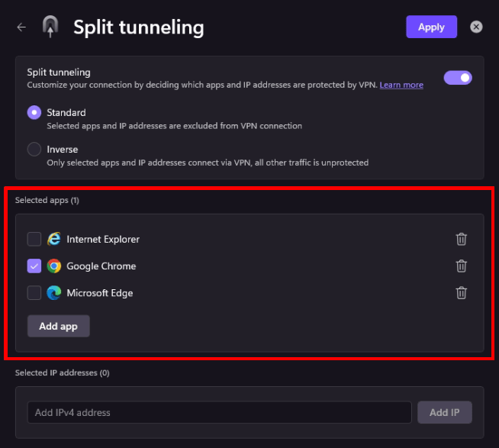Click the VPN app logo icon

click(50, 27)
